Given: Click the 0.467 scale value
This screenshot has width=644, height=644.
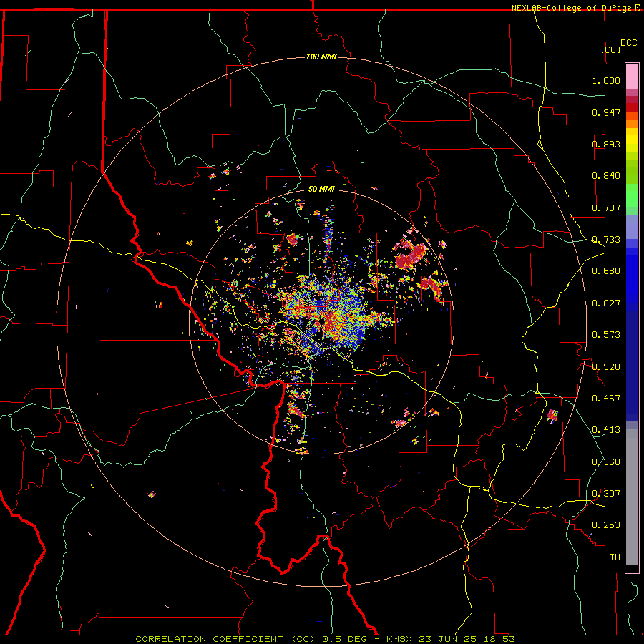Looking at the screenshot, I should click(606, 399).
